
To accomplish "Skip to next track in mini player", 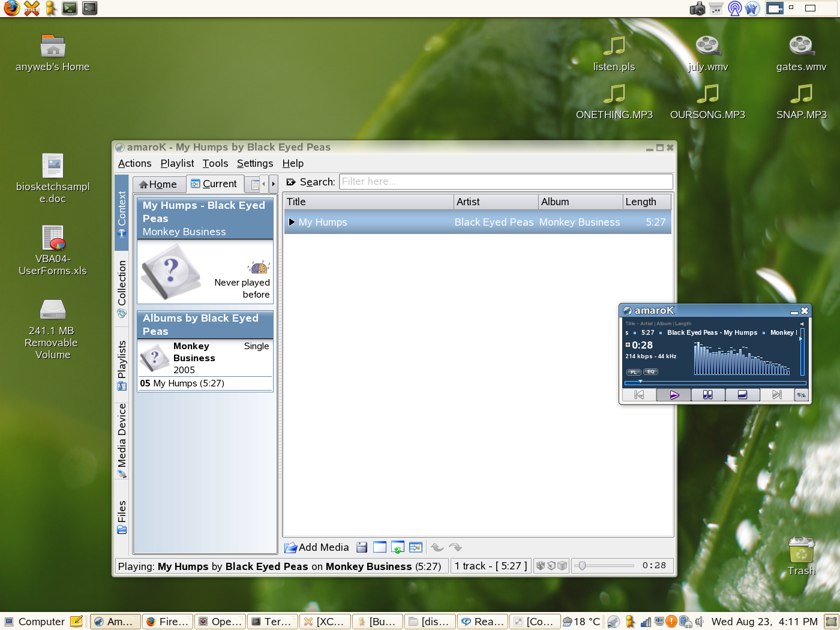I will tap(776, 395).
